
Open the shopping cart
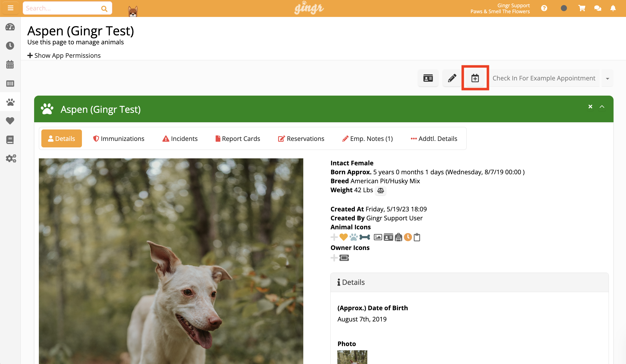[582, 8]
